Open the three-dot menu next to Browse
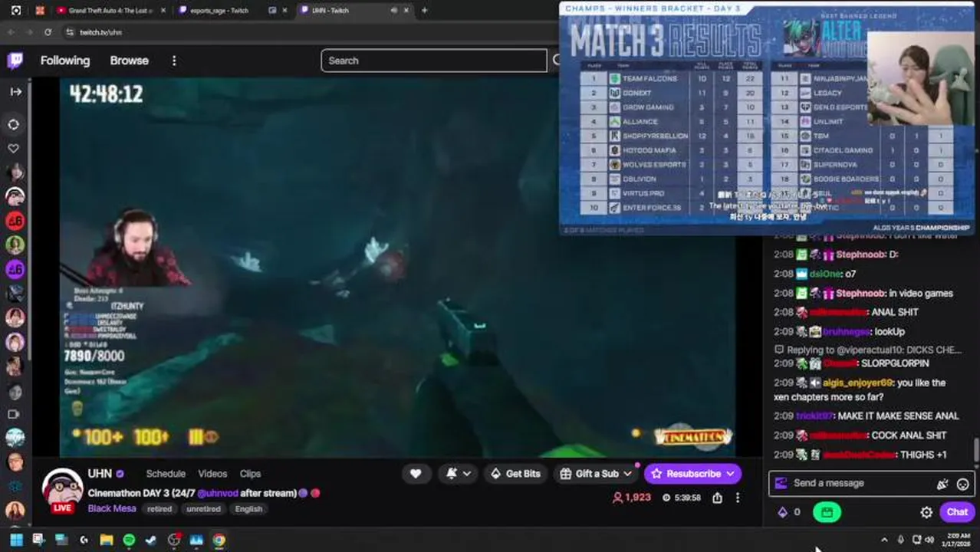This screenshot has height=552, width=980. coord(174,61)
